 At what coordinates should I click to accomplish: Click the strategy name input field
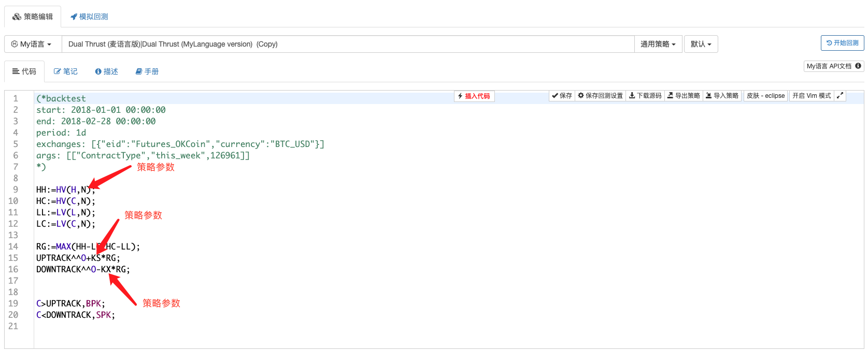[x=348, y=44]
